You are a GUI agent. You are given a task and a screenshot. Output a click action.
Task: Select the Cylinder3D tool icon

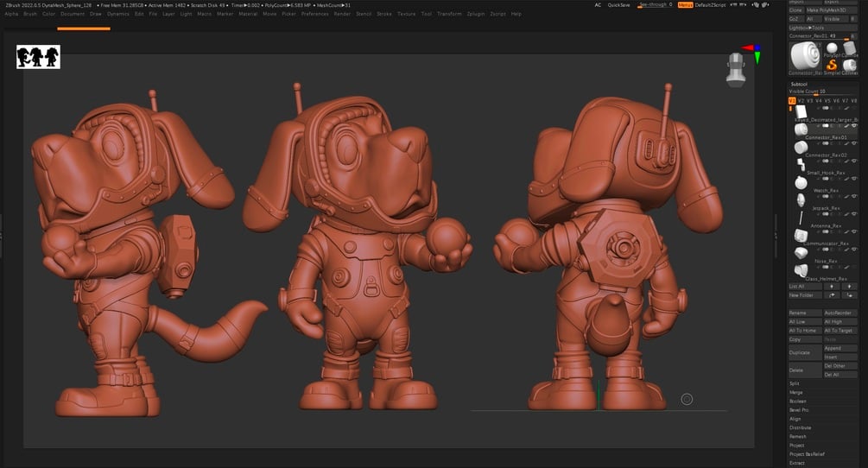click(850, 48)
